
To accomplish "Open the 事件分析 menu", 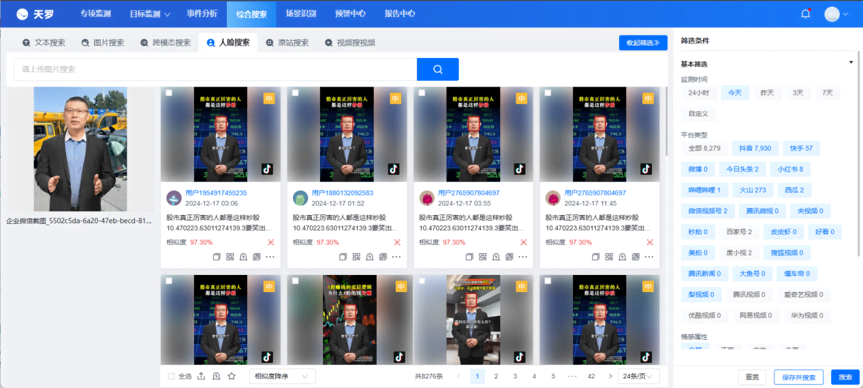I will click(202, 14).
